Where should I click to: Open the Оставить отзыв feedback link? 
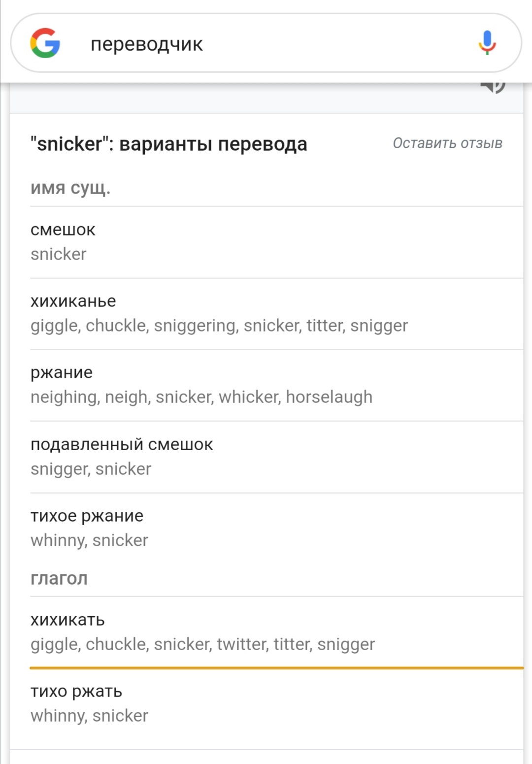click(447, 143)
